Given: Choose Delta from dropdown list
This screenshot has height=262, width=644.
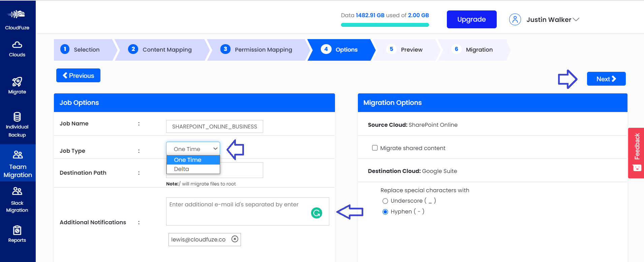Looking at the screenshot, I should (193, 169).
